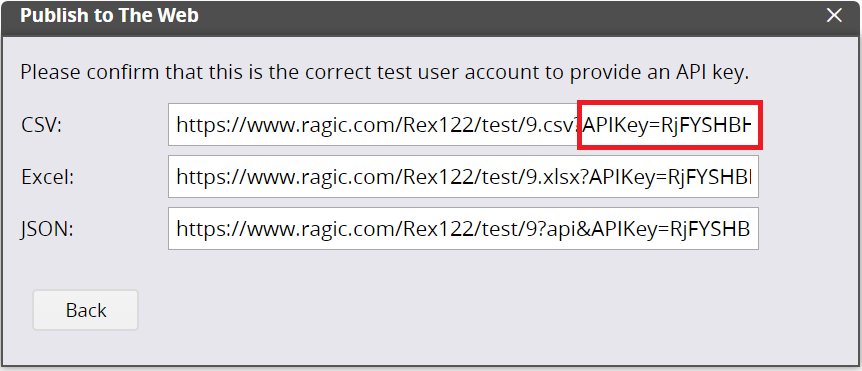The height and width of the screenshot is (371, 862).
Task: Click the confirmation message about API key
Action: (385, 73)
